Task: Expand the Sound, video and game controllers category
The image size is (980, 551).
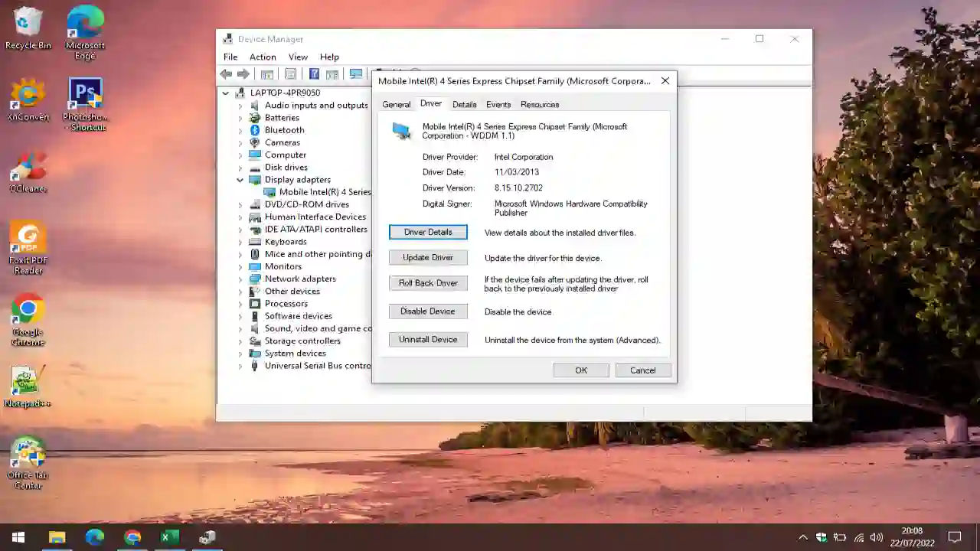Action: pyautogui.click(x=240, y=328)
